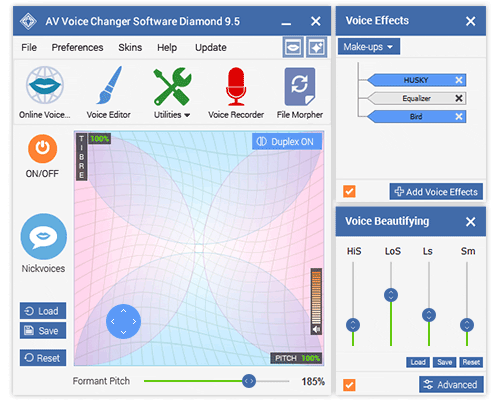Open the File Morpher tool
500x400 pixels.
coord(300,87)
